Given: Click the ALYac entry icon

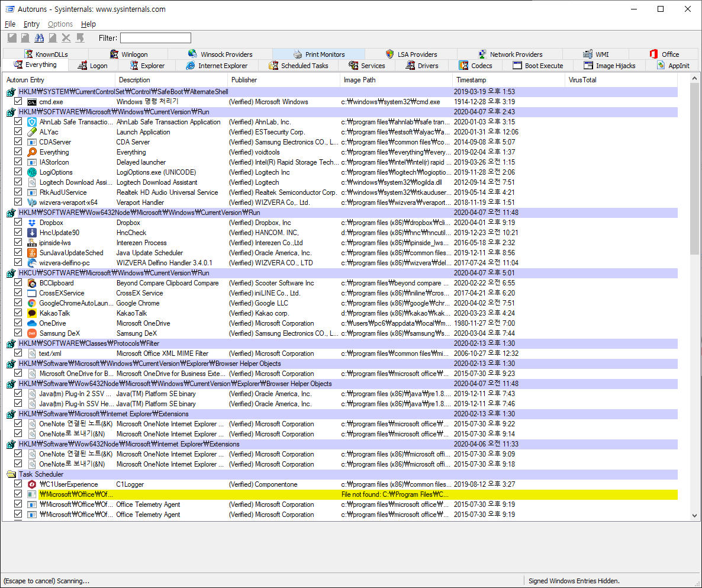Looking at the screenshot, I should tap(32, 132).
